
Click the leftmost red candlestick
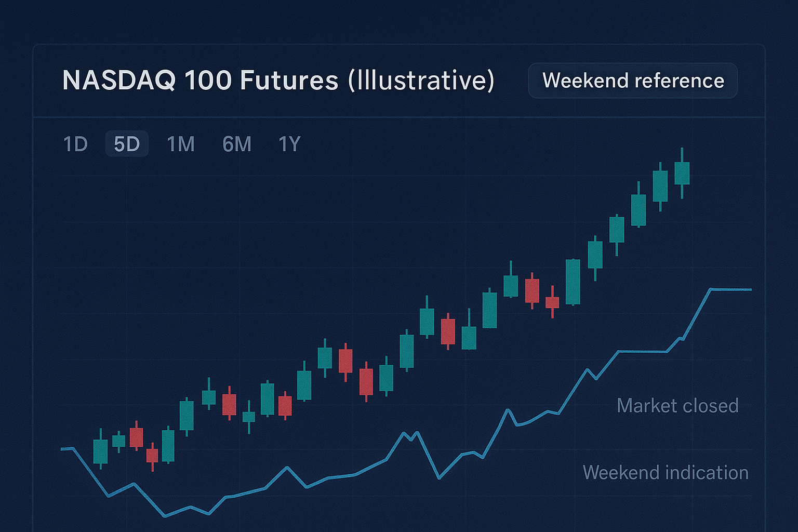[136, 437]
